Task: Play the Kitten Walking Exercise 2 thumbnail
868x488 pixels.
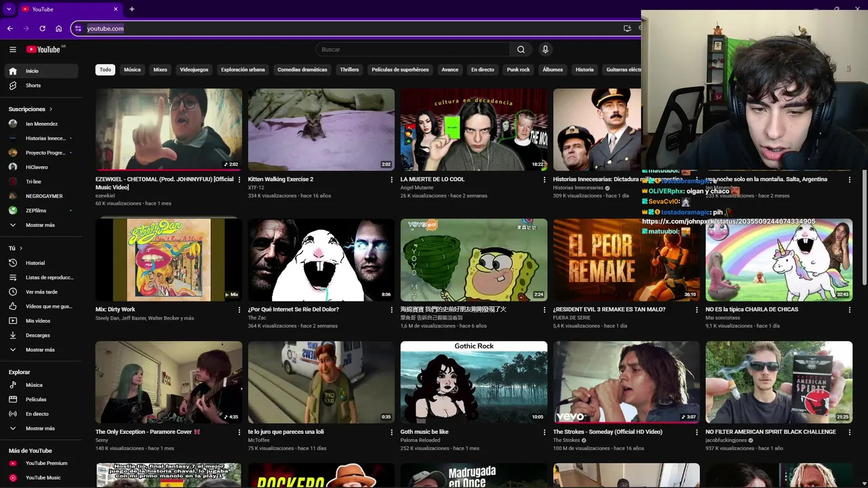Action: (321, 129)
